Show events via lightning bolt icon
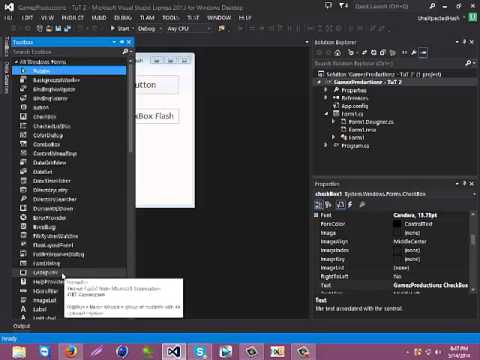480x360 pixels. (350, 205)
